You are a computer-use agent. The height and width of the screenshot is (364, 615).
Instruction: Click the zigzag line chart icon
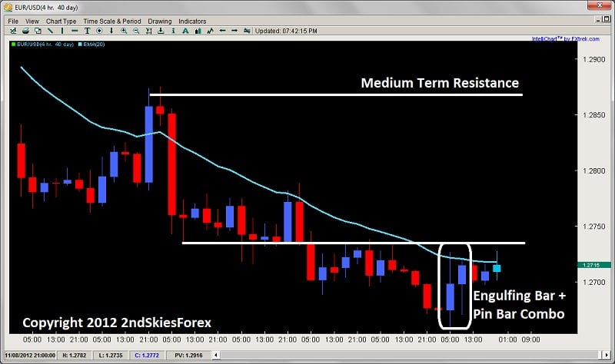pyautogui.click(x=210, y=31)
